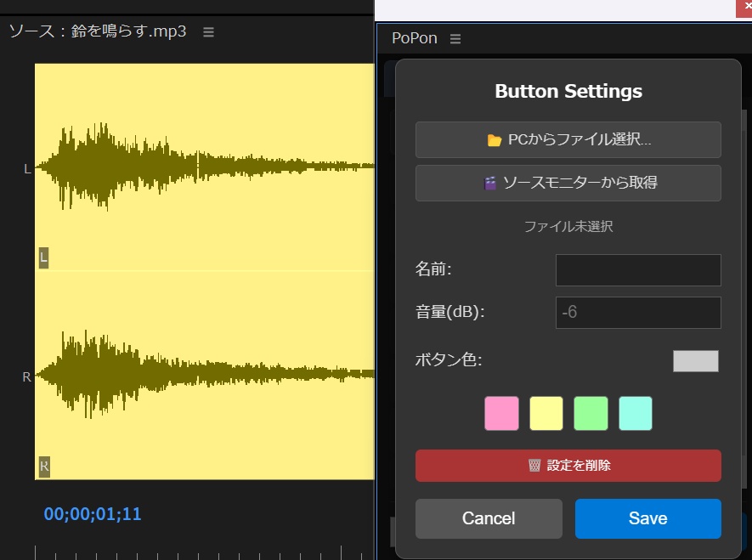Click the L channel badge on the waveform
Image resolution: width=752 pixels, height=560 pixels.
pyautogui.click(x=43, y=257)
